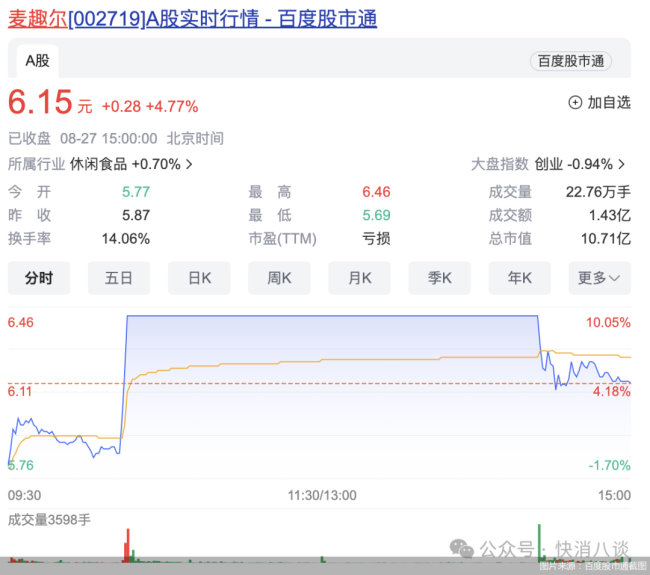
Task: Click the plus circle add-to-watchlist icon
Action: [575, 102]
